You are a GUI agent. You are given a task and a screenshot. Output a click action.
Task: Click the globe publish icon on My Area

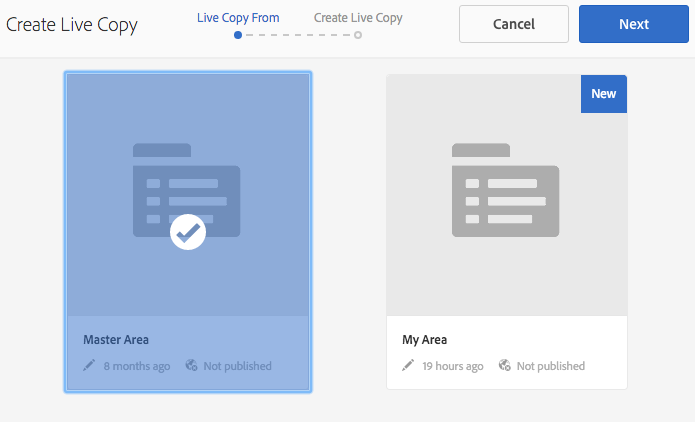[x=505, y=366]
